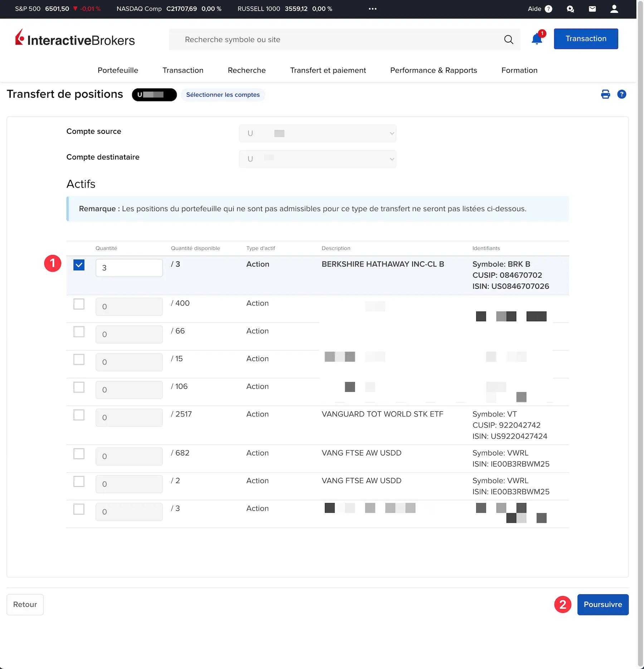This screenshot has width=644, height=669.
Task: Open the Transfert et paiement menu
Action: [328, 70]
